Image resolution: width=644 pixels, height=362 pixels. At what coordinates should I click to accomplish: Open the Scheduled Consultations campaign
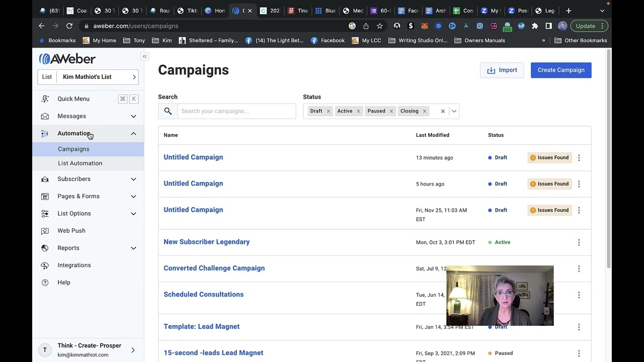coord(204,295)
